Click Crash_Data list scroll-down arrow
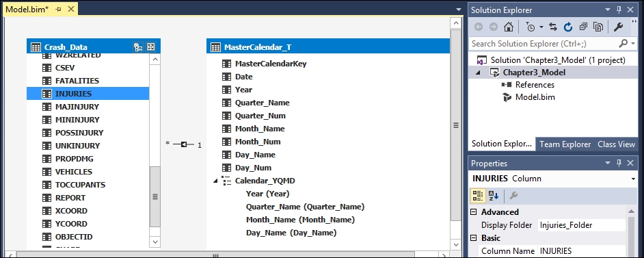Screen dimensions: 644x258 155,242
